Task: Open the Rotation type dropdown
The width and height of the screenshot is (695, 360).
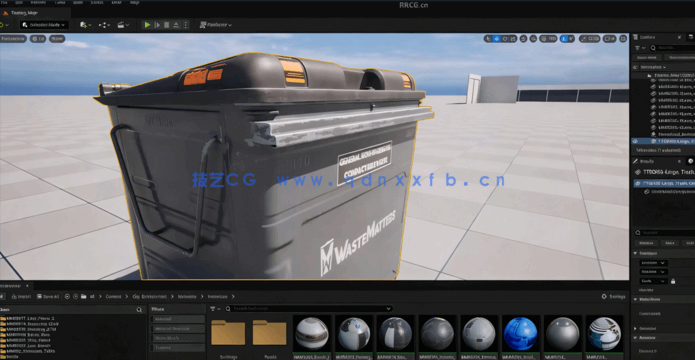Action: tap(653, 272)
